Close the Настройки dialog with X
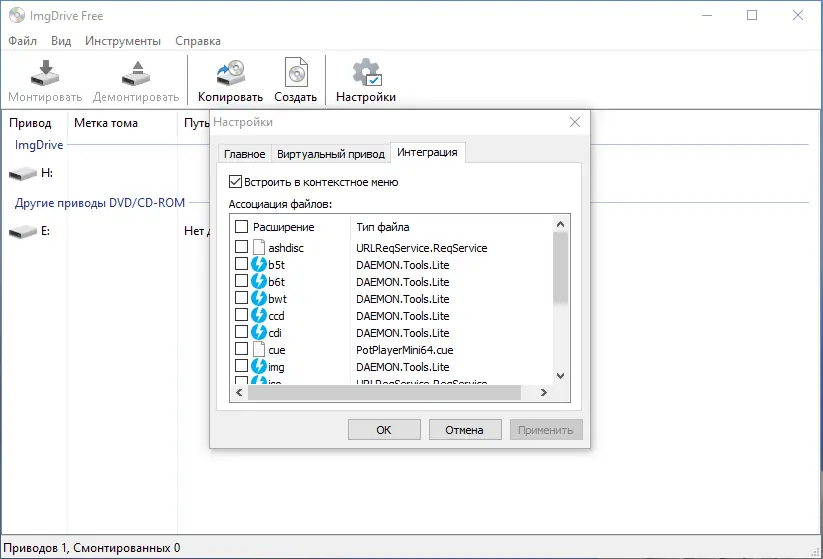 tap(575, 122)
